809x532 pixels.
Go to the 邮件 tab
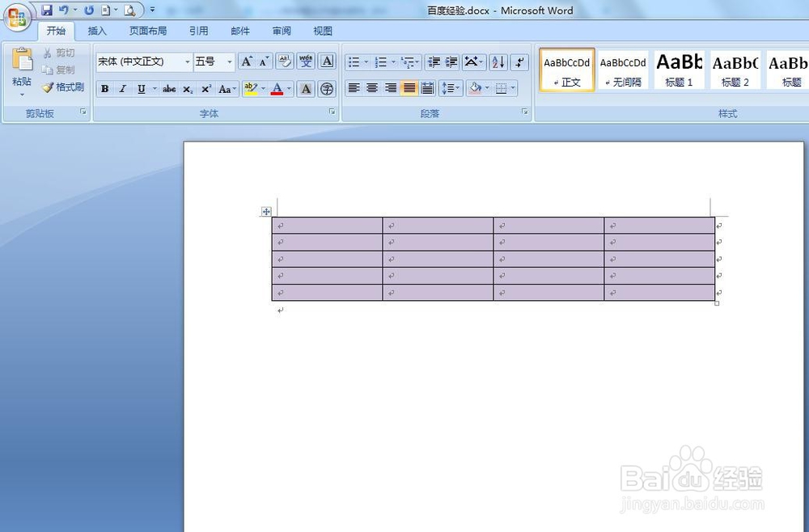[x=240, y=31]
